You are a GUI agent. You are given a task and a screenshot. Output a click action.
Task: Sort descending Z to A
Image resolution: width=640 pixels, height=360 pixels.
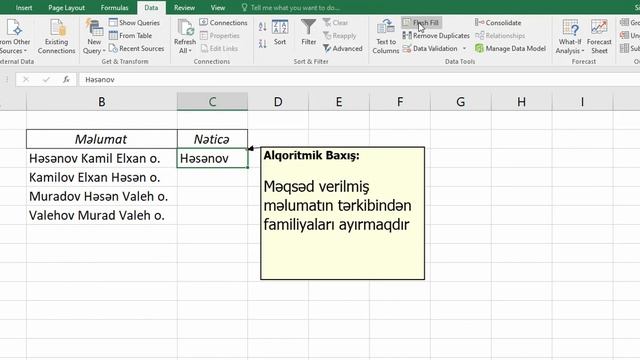point(262,43)
